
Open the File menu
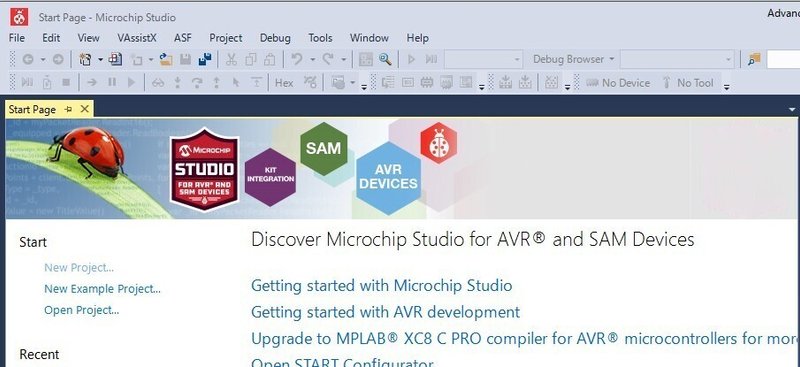pyautogui.click(x=16, y=38)
